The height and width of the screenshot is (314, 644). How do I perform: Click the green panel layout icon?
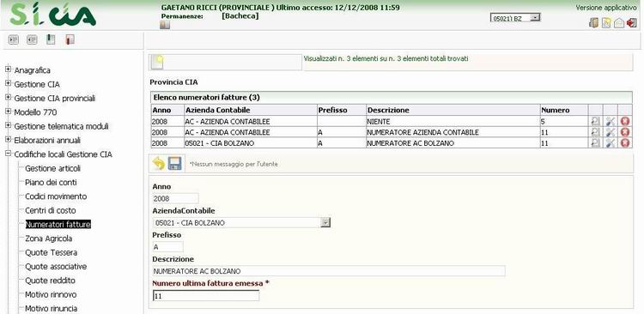(51, 39)
